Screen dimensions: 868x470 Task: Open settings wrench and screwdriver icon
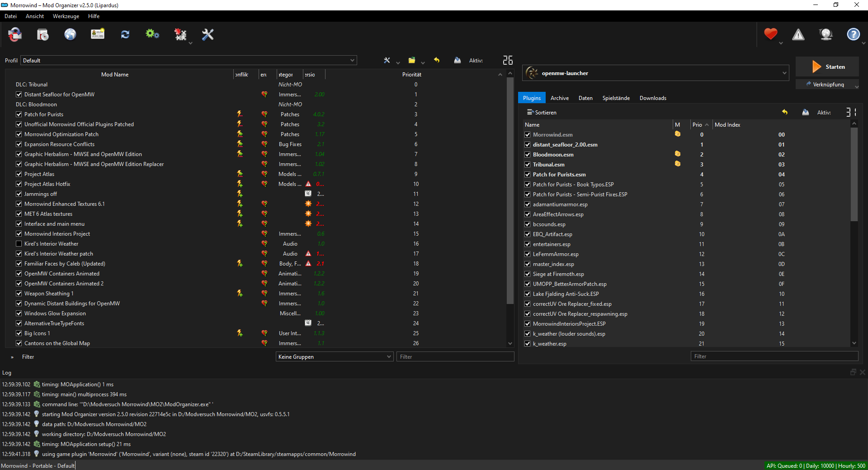(x=208, y=34)
